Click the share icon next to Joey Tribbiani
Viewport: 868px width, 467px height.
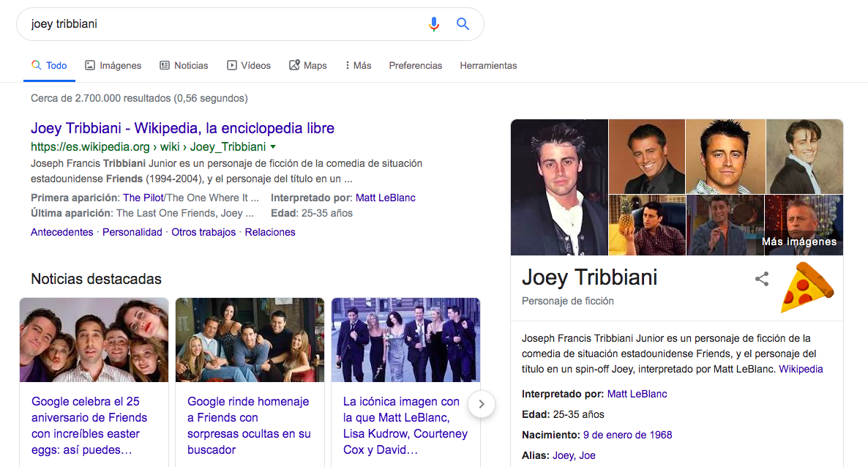pos(762,279)
